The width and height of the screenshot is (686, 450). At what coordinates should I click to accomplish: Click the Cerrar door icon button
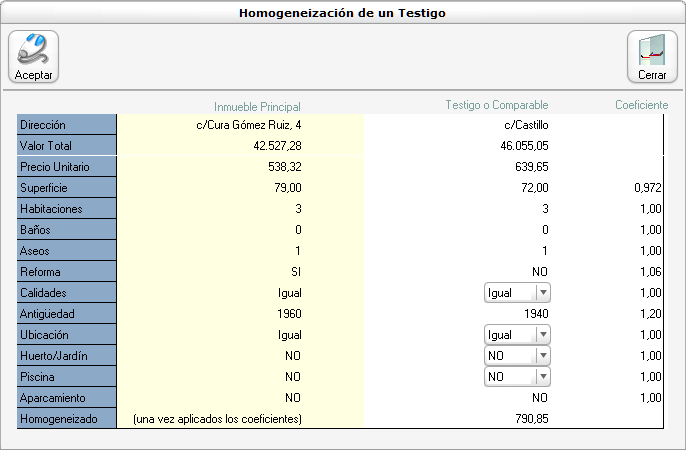pyautogui.click(x=651, y=56)
